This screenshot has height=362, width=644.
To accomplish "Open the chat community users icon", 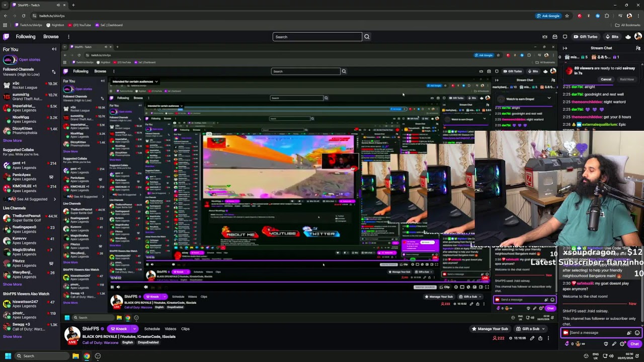I will tap(638, 48).
